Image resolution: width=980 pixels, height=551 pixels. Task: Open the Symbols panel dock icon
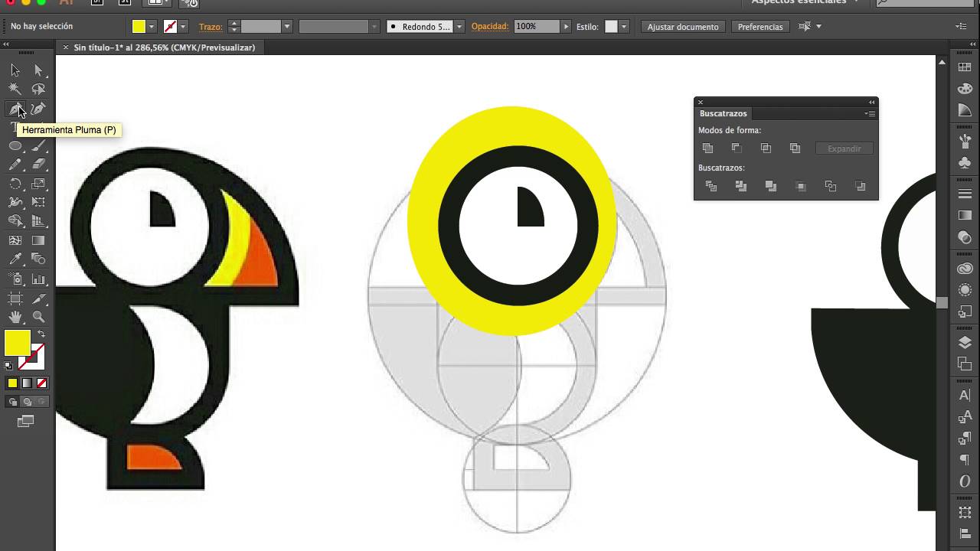(965, 163)
